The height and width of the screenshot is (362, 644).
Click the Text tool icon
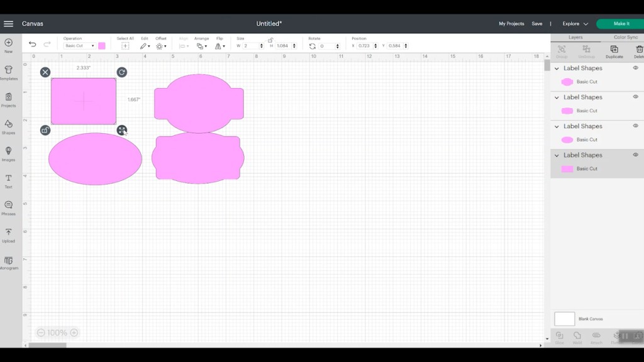[8, 181]
